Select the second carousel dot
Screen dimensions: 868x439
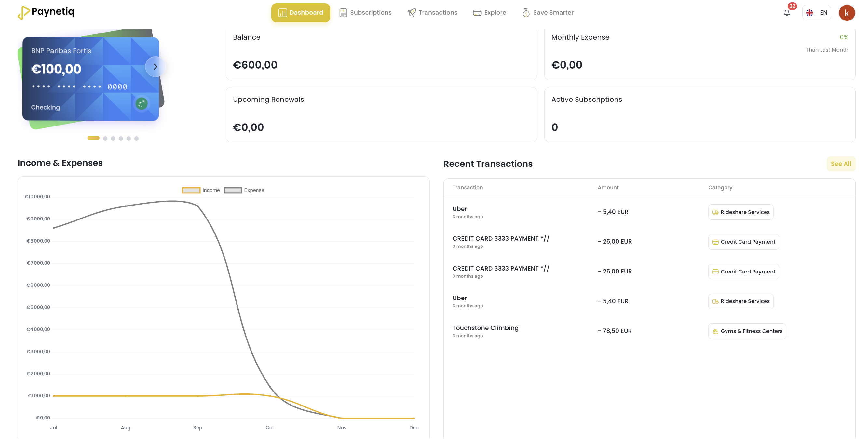[105, 138]
